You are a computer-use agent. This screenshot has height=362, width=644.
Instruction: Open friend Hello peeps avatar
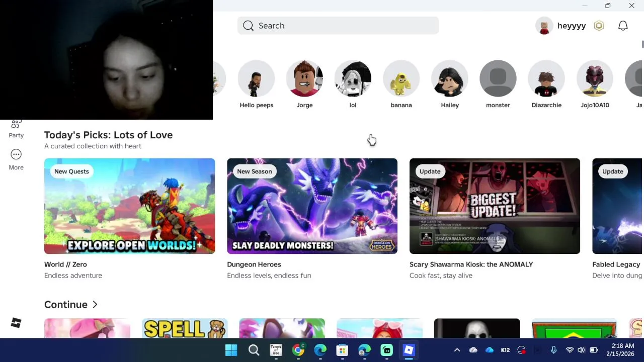click(256, 78)
